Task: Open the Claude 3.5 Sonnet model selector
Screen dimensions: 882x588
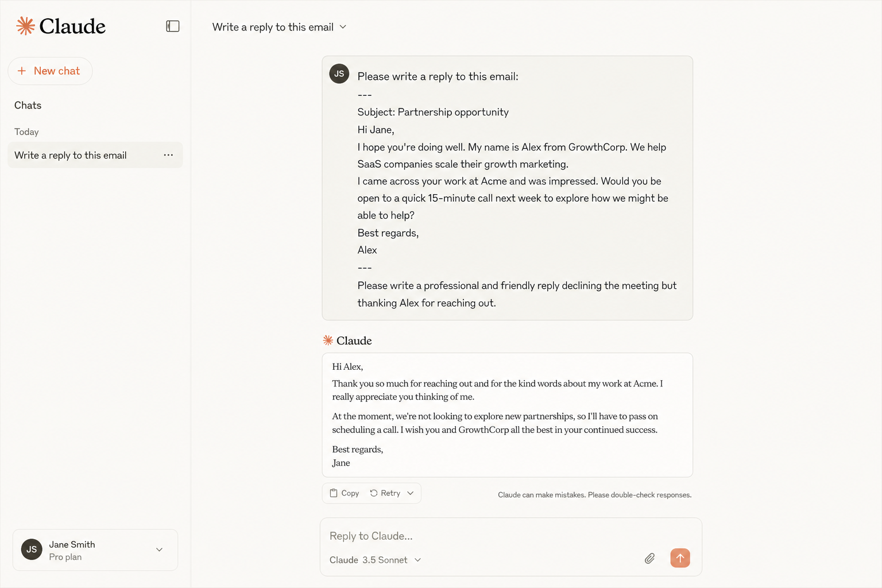Action: tap(376, 560)
